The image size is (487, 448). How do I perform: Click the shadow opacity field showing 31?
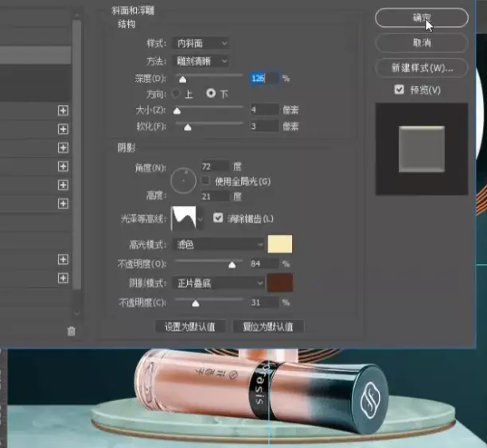pos(264,302)
